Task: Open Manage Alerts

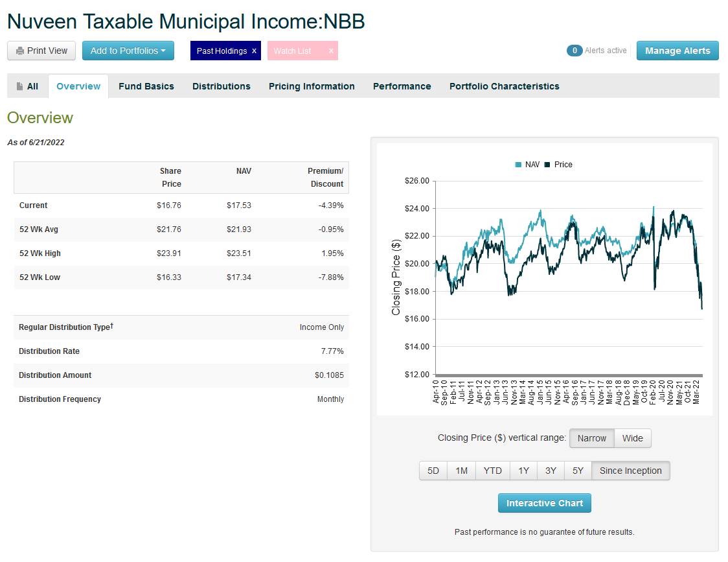Action: pyautogui.click(x=677, y=51)
